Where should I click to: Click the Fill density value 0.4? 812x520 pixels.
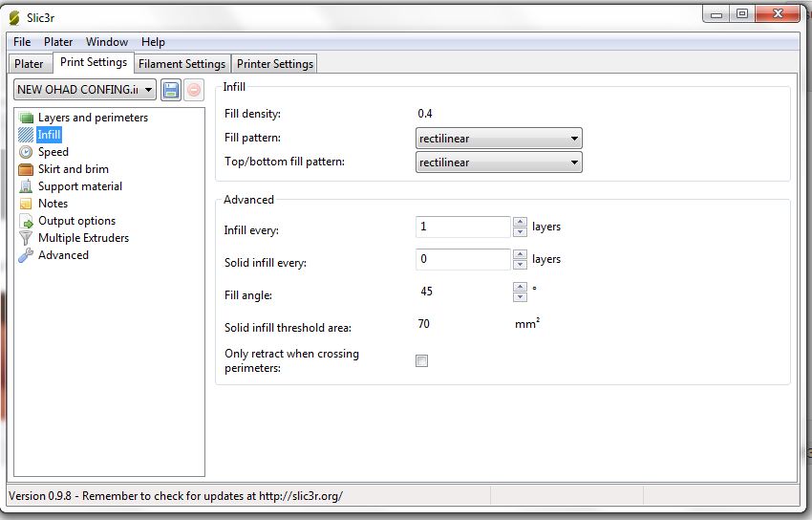pyautogui.click(x=425, y=114)
